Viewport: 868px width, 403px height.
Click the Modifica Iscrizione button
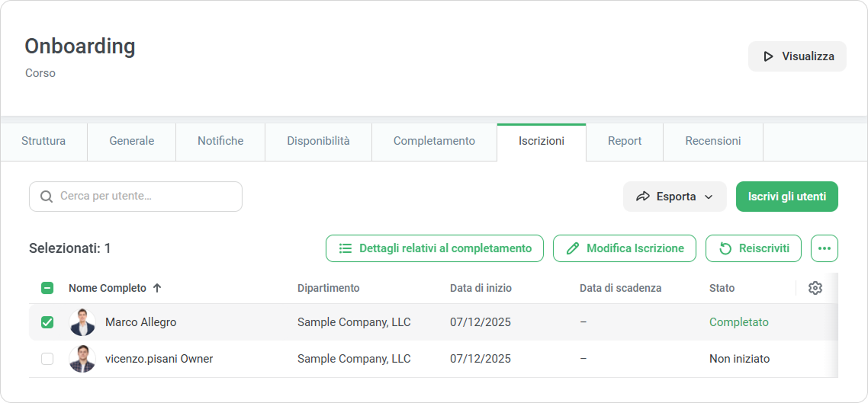point(624,248)
